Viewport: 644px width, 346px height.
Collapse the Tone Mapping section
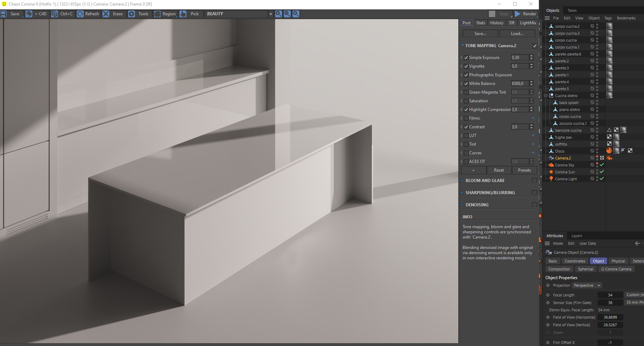pos(463,45)
